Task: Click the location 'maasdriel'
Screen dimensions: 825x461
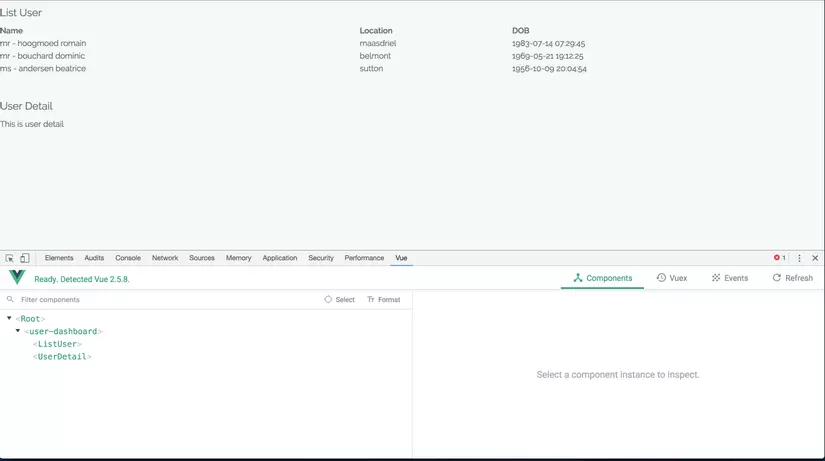Action: coord(378,43)
